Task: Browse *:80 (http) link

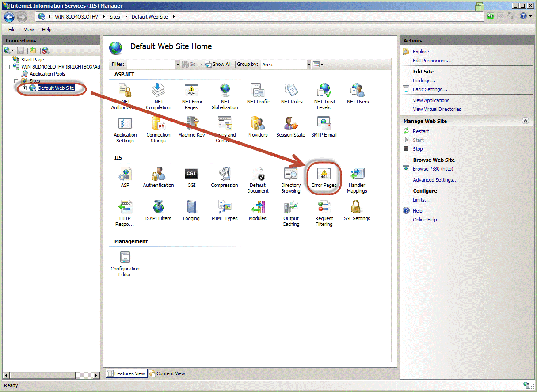Action: coord(433,169)
